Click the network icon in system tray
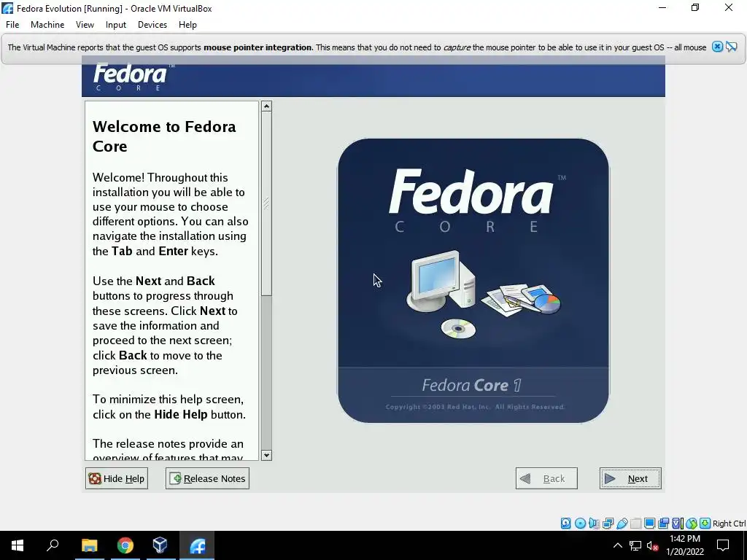The image size is (747, 560). pyautogui.click(x=635, y=545)
